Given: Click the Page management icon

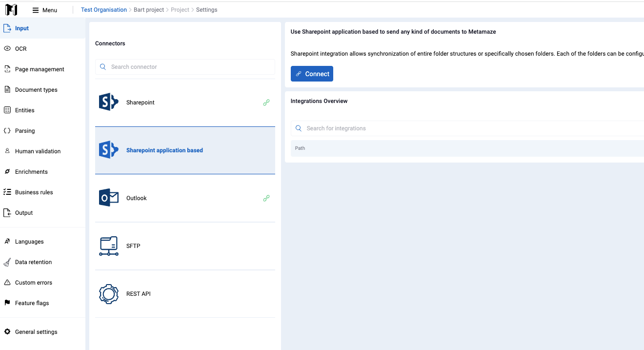Looking at the screenshot, I should pyautogui.click(x=7, y=69).
